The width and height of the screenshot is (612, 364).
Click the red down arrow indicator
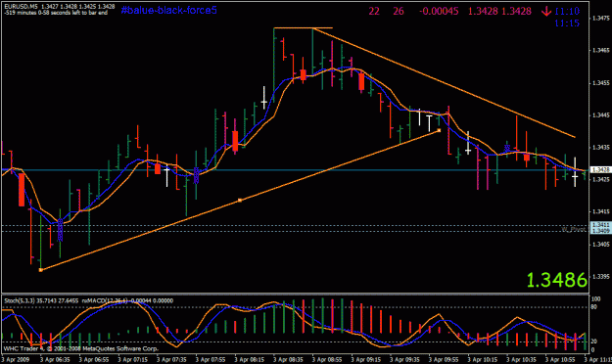point(546,12)
